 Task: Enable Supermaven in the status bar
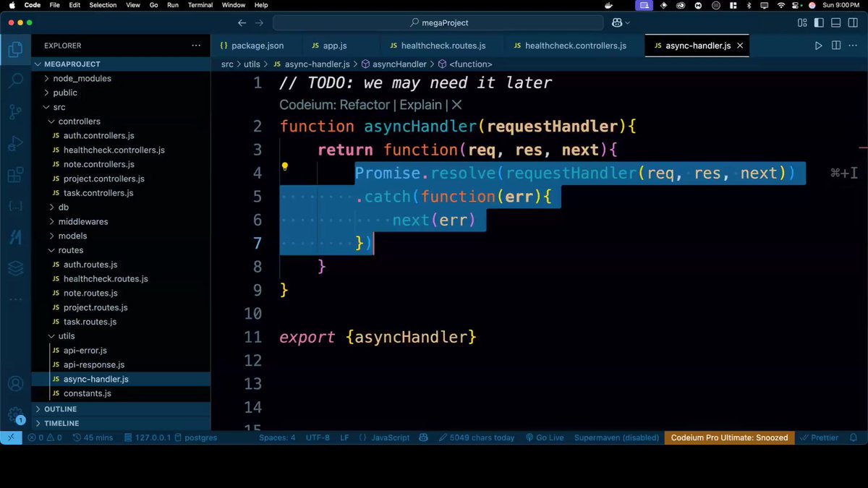tap(618, 437)
